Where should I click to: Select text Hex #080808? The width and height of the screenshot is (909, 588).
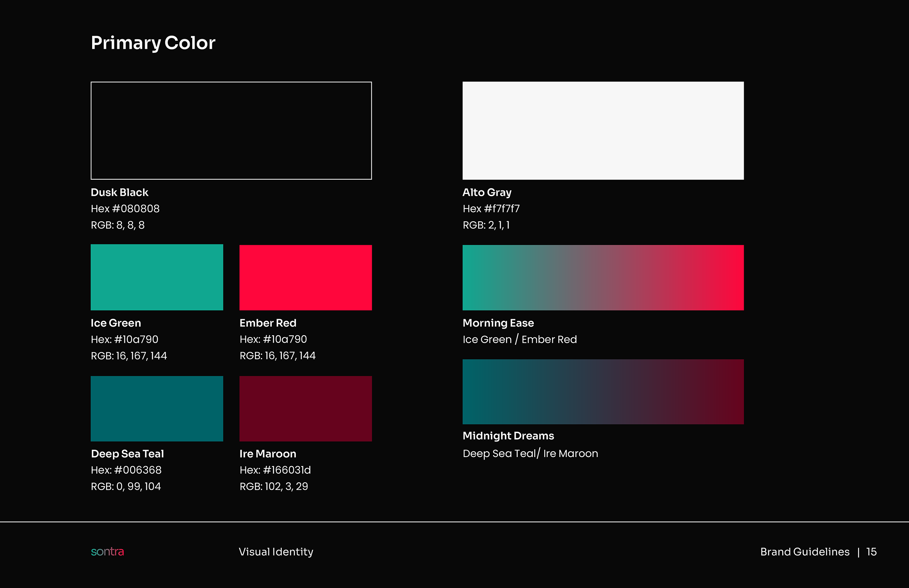[125, 209]
